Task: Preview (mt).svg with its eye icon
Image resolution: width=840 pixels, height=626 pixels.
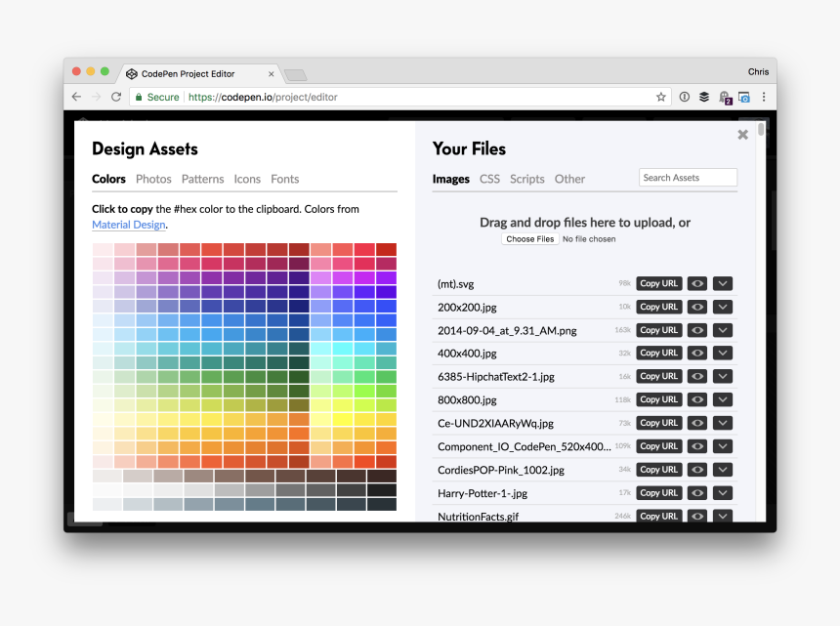Action: (x=696, y=283)
